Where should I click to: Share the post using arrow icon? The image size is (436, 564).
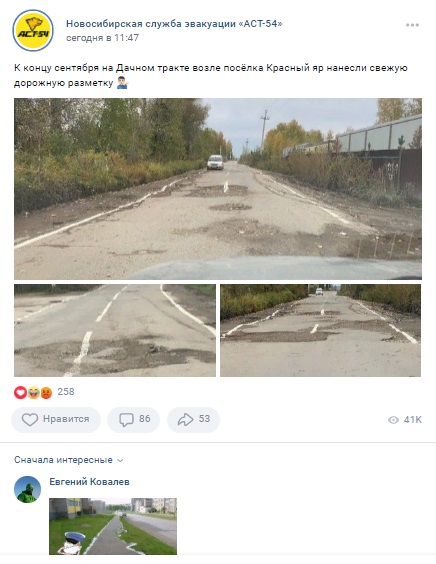click(186, 419)
